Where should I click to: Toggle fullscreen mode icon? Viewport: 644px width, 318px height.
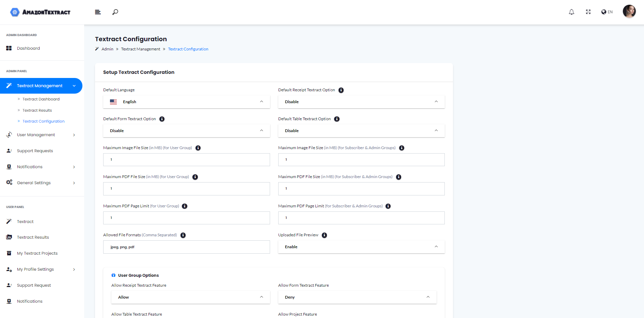(x=588, y=12)
